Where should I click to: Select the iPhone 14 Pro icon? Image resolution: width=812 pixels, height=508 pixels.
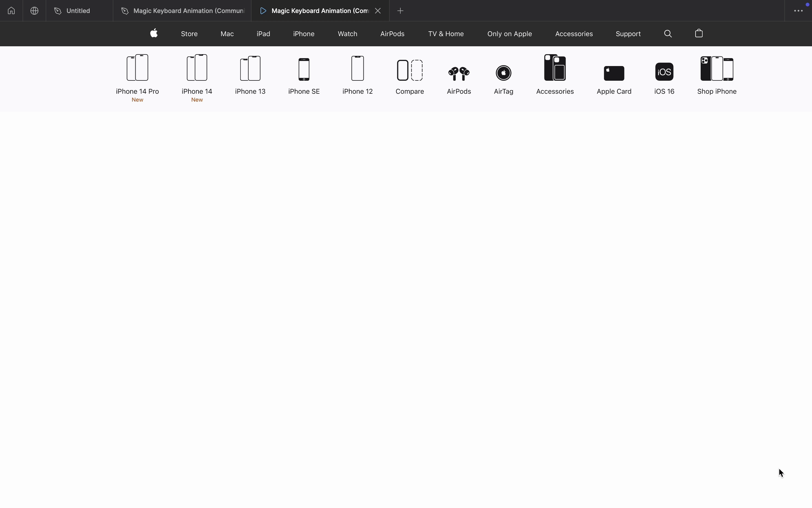click(138, 67)
